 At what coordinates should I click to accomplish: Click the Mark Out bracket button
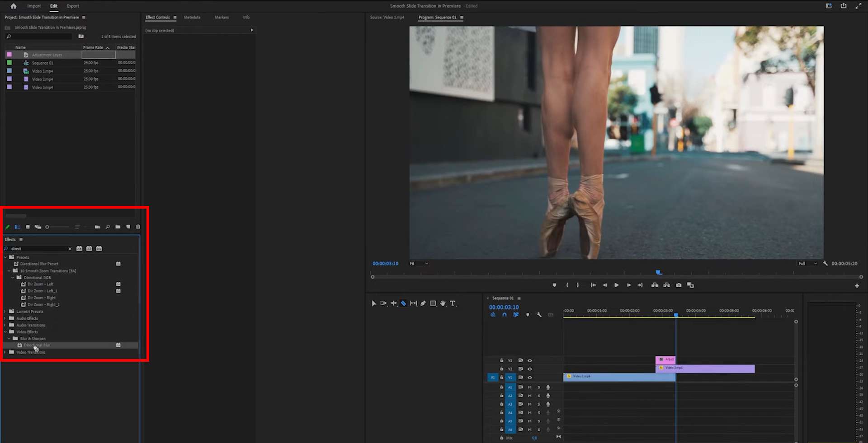pyautogui.click(x=578, y=285)
